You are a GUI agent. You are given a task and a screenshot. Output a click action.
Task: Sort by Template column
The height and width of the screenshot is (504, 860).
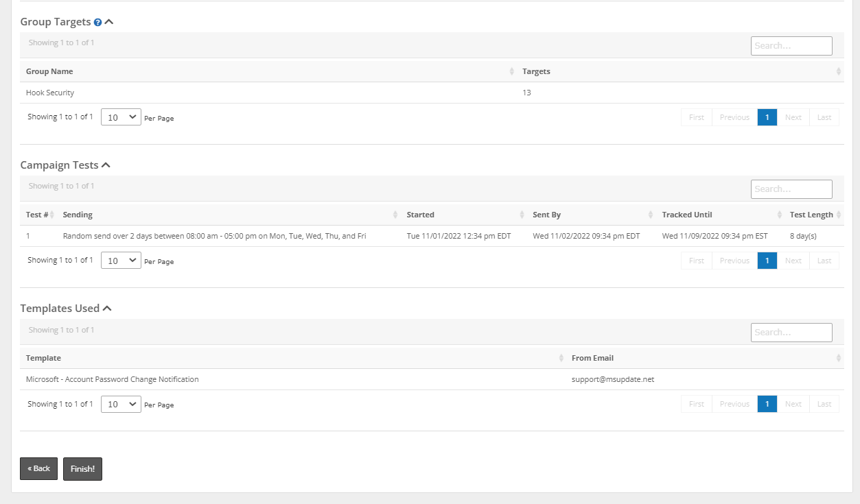click(x=293, y=358)
